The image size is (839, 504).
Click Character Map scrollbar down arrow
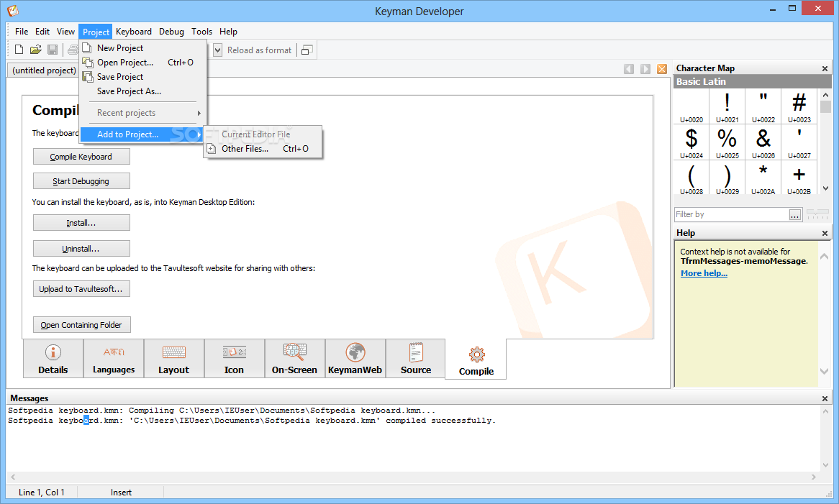point(825,188)
